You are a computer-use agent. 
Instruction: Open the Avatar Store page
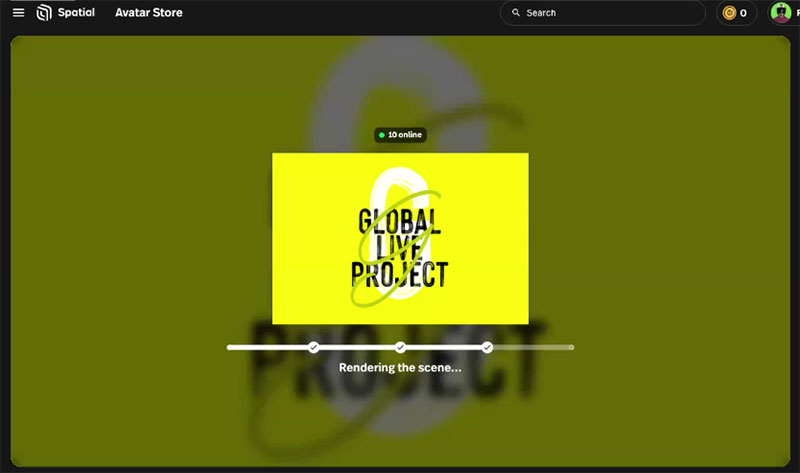[148, 12]
